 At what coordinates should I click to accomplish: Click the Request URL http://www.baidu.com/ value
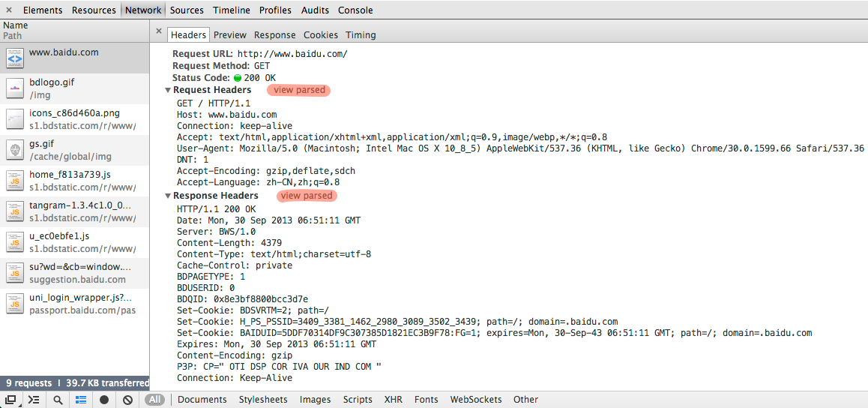tap(292, 54)
